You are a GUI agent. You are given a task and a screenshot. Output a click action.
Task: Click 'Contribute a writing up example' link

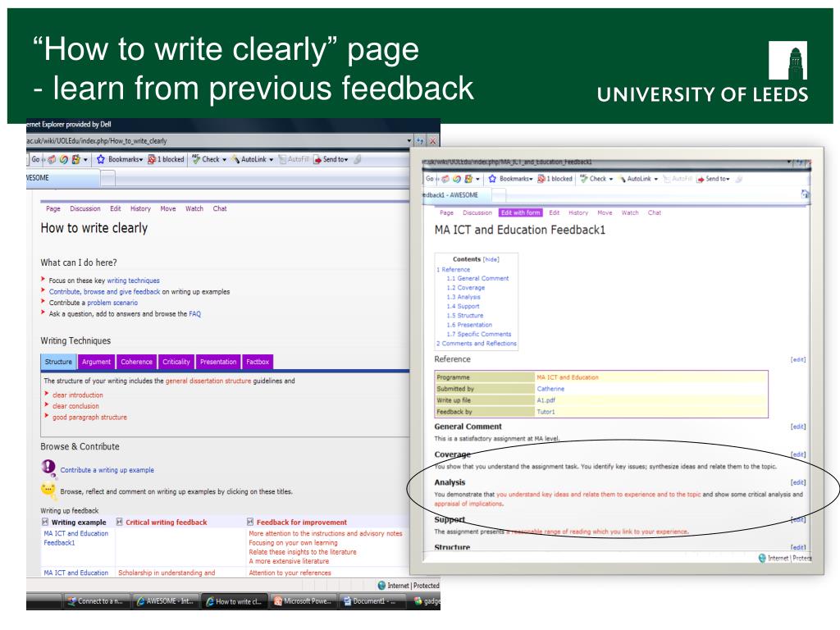(x=107, y=470)
